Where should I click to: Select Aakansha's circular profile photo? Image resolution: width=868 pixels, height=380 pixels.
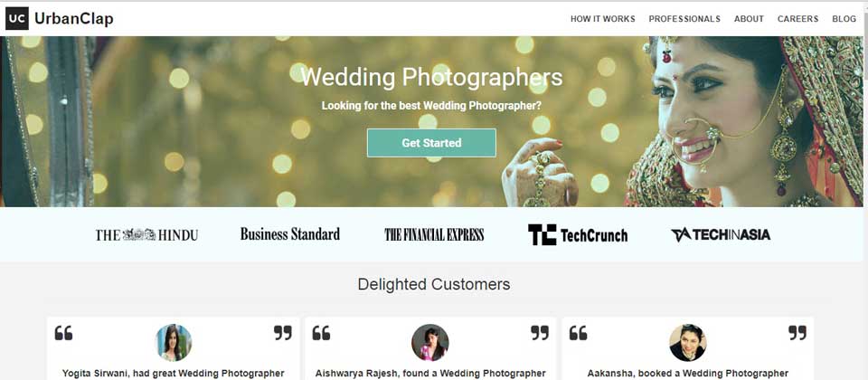pos(687,343)
